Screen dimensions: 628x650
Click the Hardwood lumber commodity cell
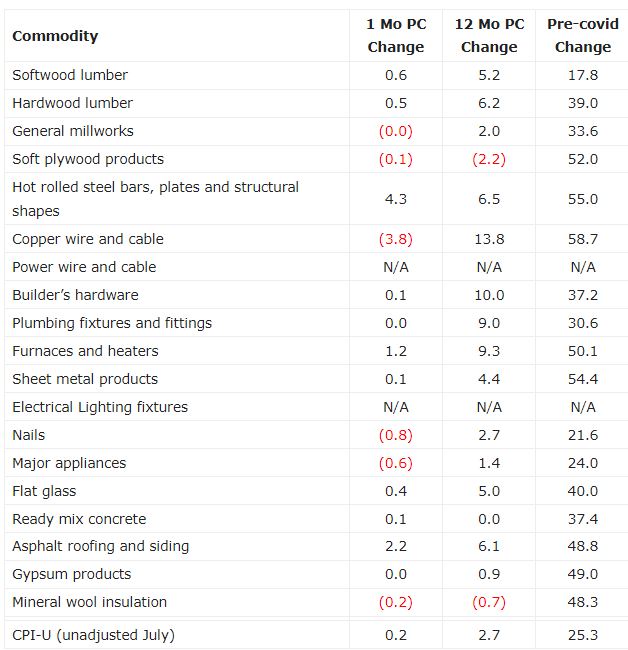(x=72, y=103)
